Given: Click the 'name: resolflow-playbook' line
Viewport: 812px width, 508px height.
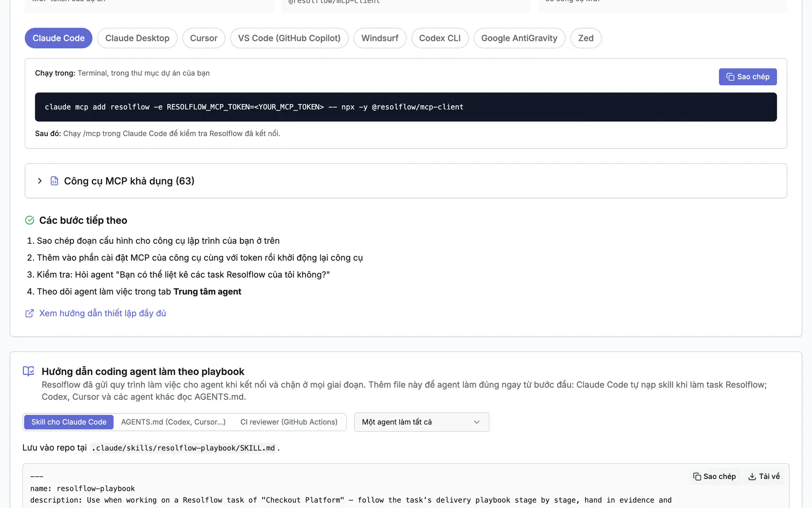Looking at the screenshot, I should point(82,488).
